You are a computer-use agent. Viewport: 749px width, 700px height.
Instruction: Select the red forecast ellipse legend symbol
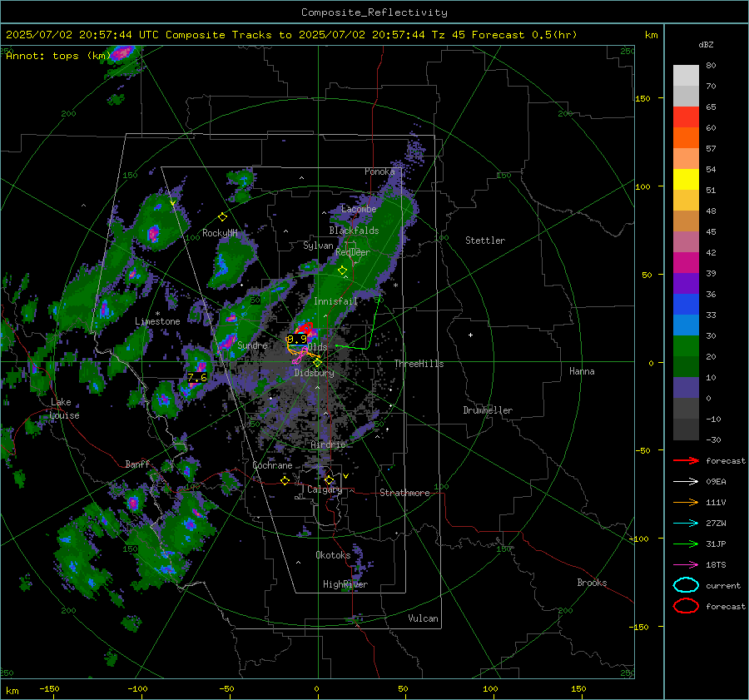(x=686, y=606)
